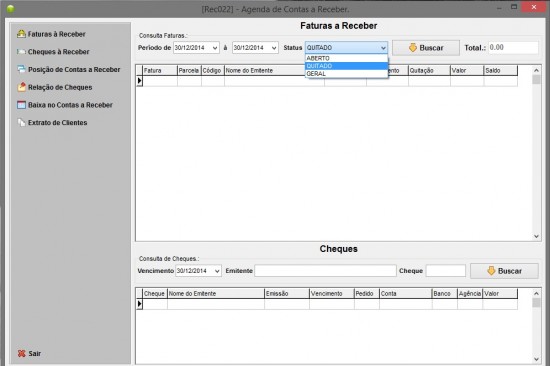Open Baixa no Contas a Receber entry
The height and width of the screenshot is (366, 550).
pyautogui.click(x=70, y=105)
